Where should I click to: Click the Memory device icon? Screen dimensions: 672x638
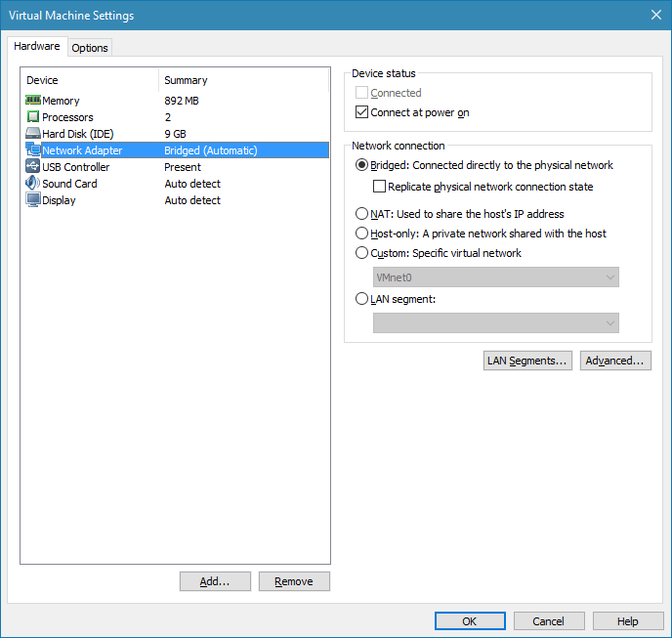coord(32,101)
